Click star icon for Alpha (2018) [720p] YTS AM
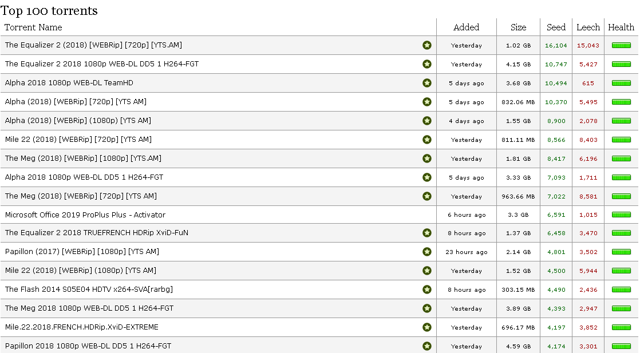 426,102
